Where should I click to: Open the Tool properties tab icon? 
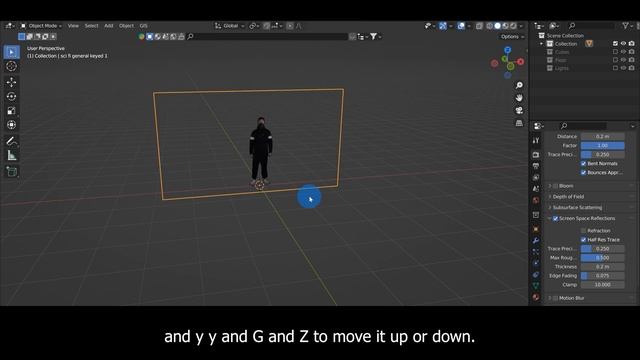[536, 140]
